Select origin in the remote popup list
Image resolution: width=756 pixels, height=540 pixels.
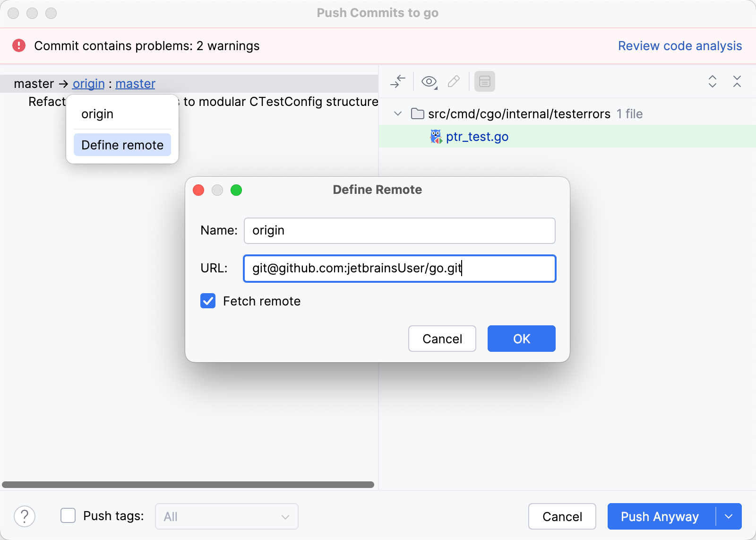(x=97, y=113)
